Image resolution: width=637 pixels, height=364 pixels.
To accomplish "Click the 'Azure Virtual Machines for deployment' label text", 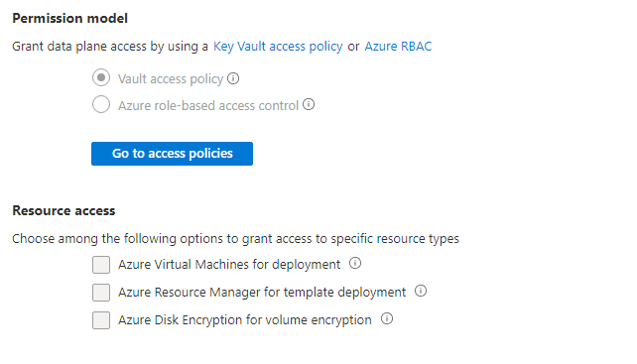I will coord(229,265).
